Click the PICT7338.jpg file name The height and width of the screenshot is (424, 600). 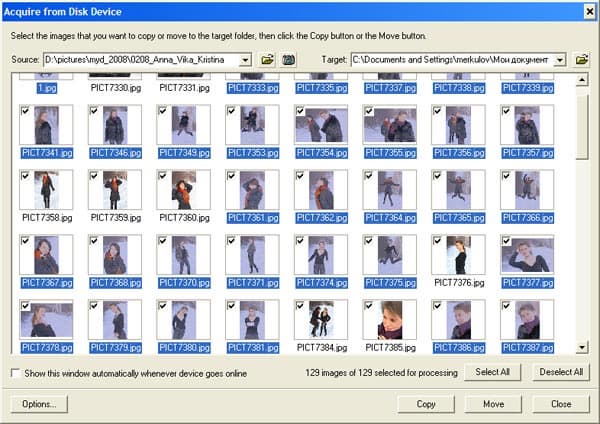click(x=459, y=88)
